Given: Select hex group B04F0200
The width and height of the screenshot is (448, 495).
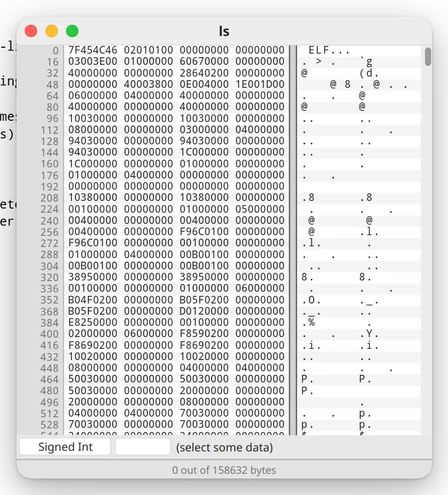Looking at the screenshot, I should click(x=93, y=300).
